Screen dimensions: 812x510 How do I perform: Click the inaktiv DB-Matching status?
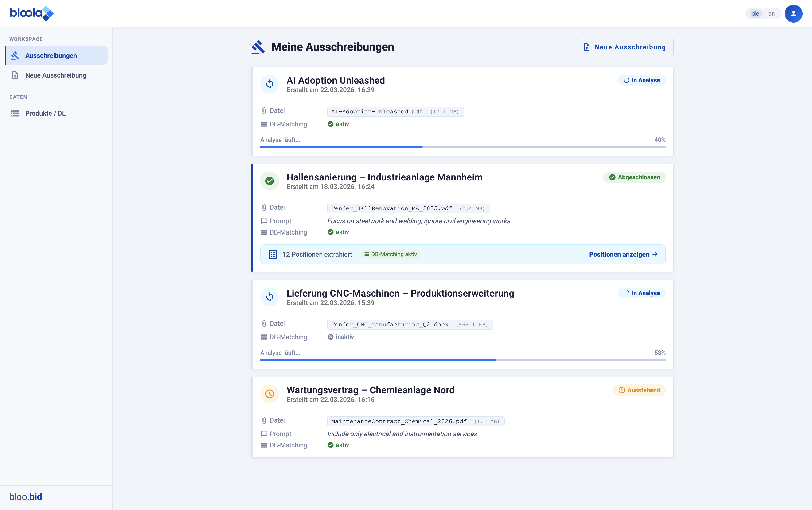pos(341,337)
